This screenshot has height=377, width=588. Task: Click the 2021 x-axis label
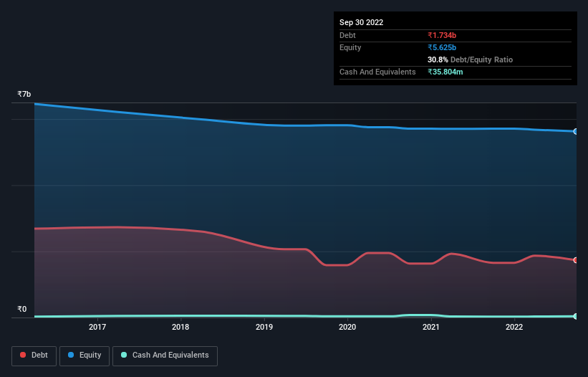point(431,327)
